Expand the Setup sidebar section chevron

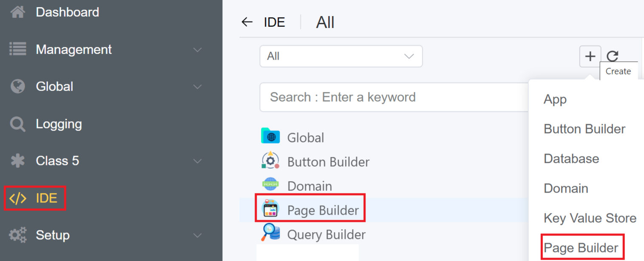pyautogui.click(x=197, y=235)
